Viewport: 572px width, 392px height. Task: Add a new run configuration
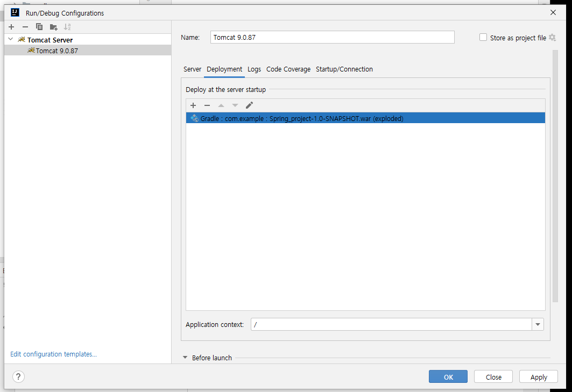click(x=11, y=27)
